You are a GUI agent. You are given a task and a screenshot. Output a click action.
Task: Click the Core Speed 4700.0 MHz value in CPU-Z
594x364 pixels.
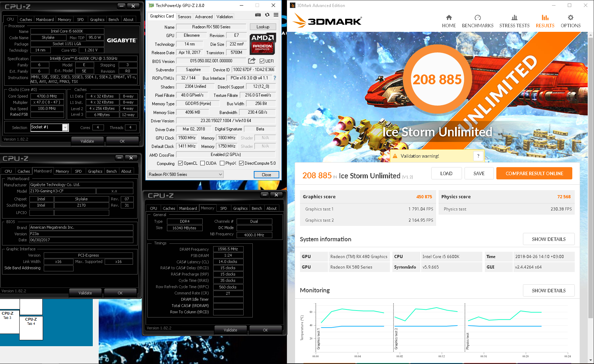pos(47,96)
